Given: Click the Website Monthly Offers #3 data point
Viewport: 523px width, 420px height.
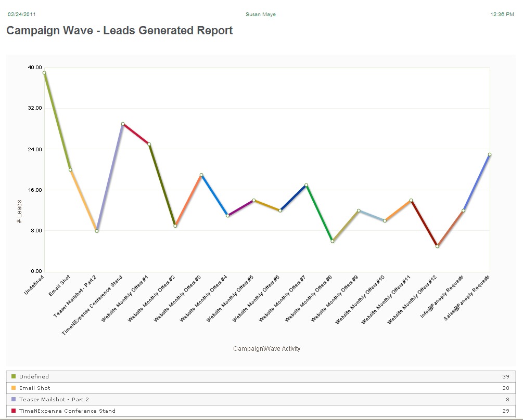Looking at the screenshot, I should (201, 175).
